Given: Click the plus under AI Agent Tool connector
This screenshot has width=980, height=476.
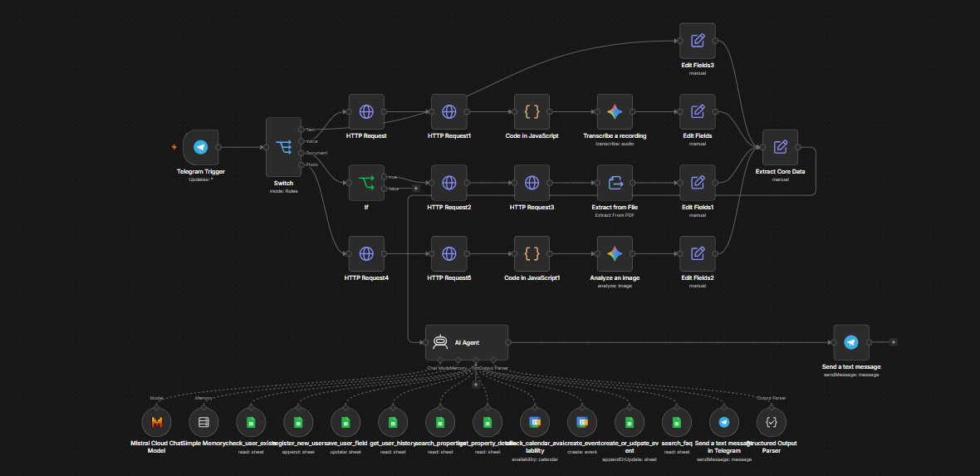Looking at the screenshot, I should click(475, 385).
